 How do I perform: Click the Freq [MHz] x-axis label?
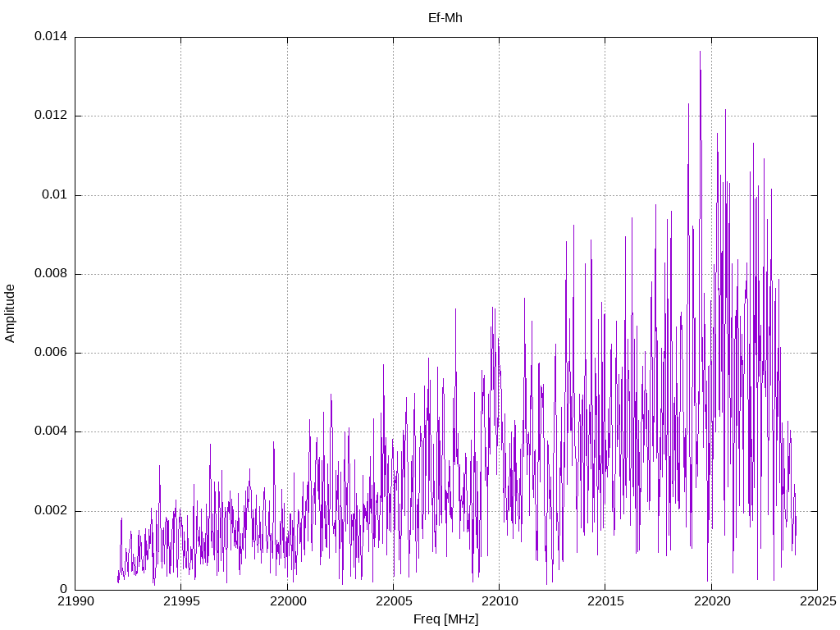pos(445,619)
